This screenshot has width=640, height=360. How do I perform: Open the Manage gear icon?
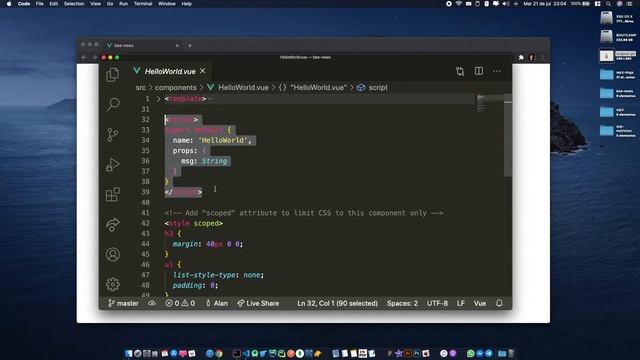(113, 284)
